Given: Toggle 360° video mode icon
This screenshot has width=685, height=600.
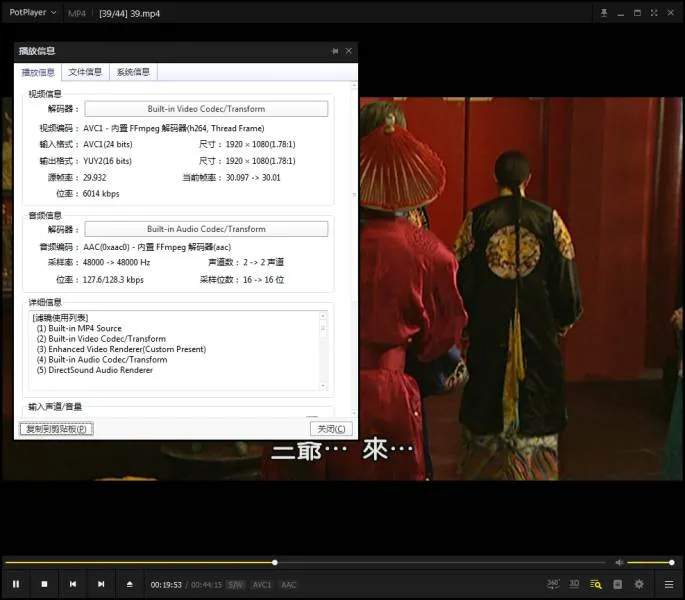Looking at the screenshot, I should tap(553, 584).
